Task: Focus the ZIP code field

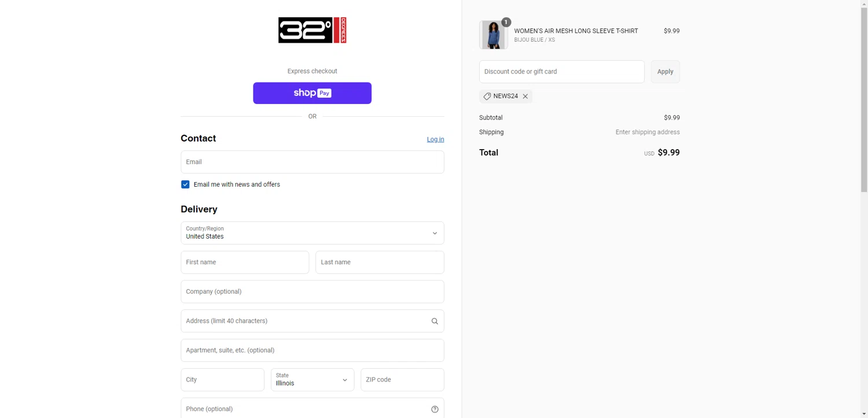Action: 402,380
